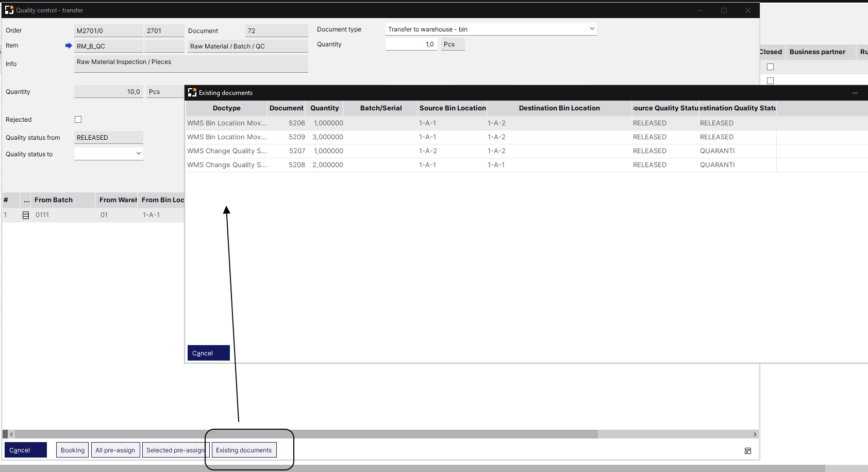
Task: Click the Business partner column header
Action: 817,52
